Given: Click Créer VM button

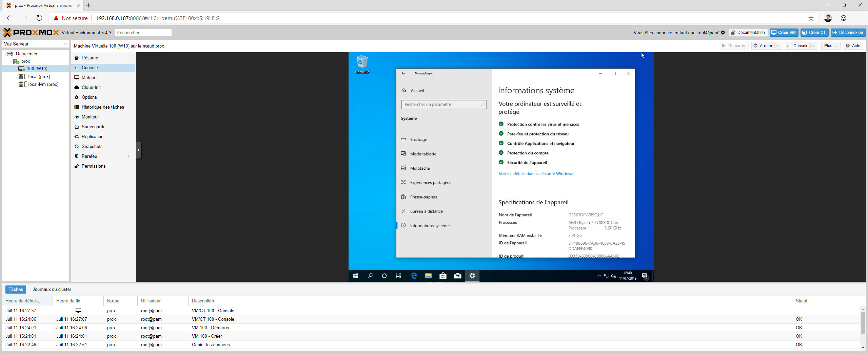Looking at the screenshot, I should (x=784, y=33).
